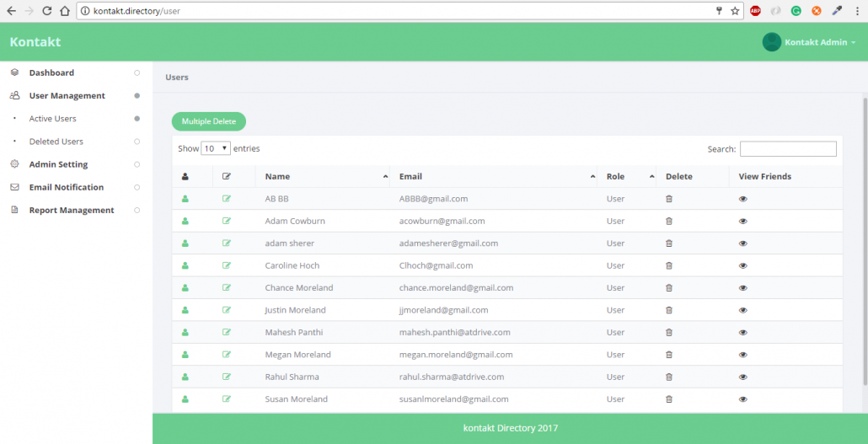Edit Mahesh Panthi's record
868x444 pixels.
coord(227,332)
